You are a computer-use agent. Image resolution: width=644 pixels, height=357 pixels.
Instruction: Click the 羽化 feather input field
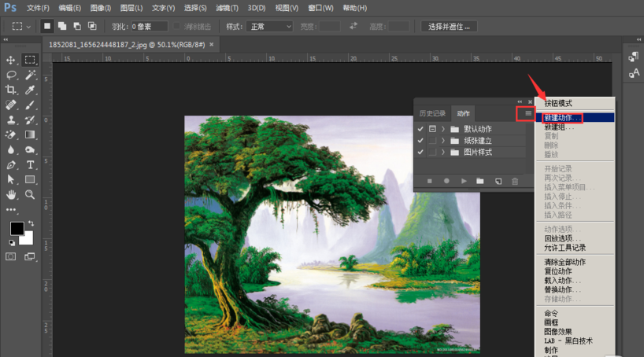150,27
